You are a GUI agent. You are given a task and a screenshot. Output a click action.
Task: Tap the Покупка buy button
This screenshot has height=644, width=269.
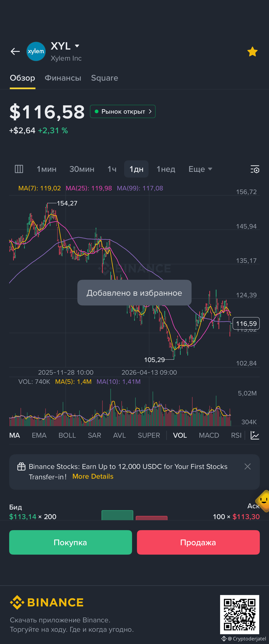[71, 542]
